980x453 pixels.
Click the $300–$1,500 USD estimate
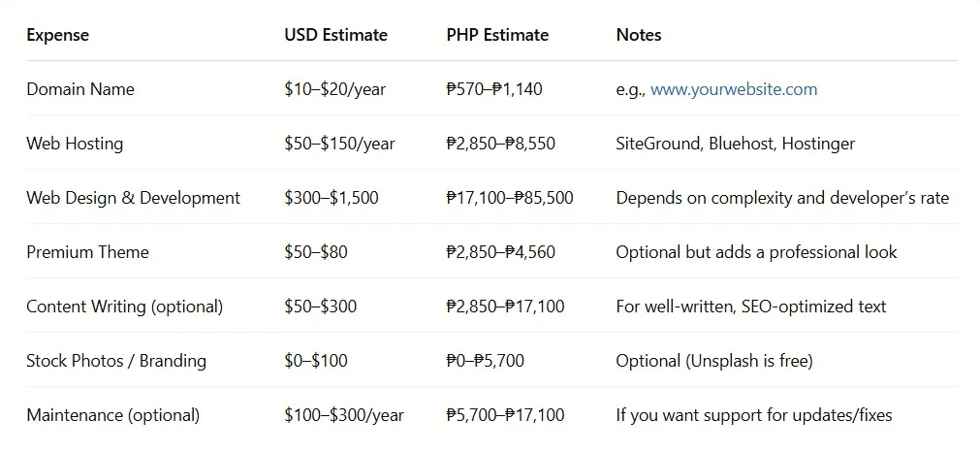(332, 198)
